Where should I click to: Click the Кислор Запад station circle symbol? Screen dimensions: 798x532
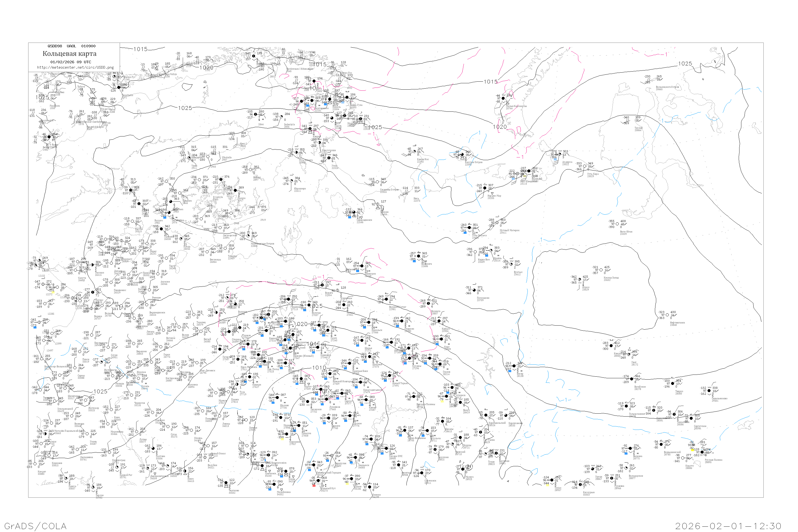pyautogui.click(x=601, y=270)
